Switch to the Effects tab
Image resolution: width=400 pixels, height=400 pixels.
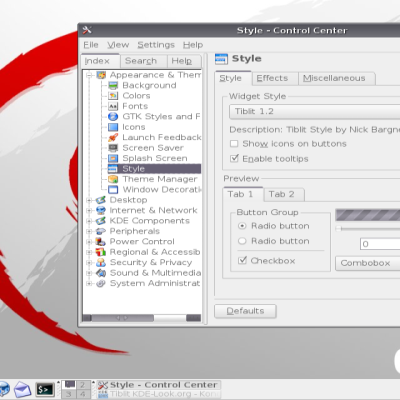(274, 79)
